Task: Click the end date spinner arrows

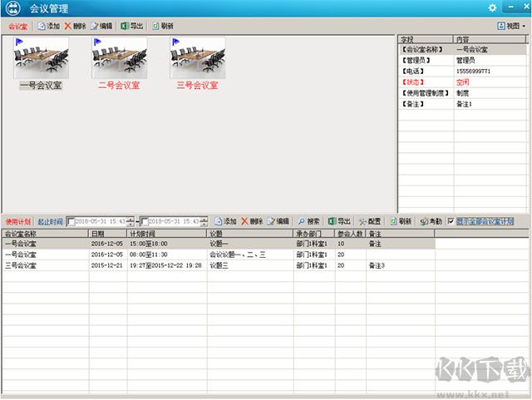Action: click(x=204, y=222)
